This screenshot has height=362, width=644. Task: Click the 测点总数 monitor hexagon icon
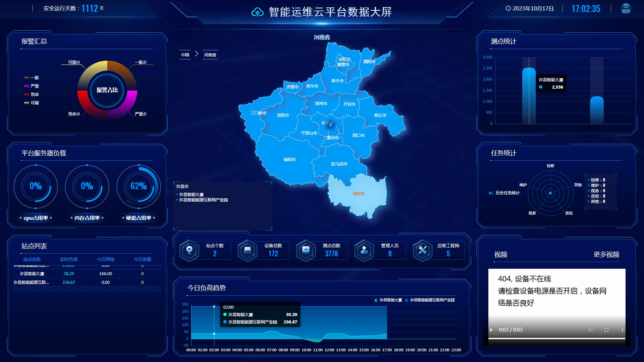306,250
